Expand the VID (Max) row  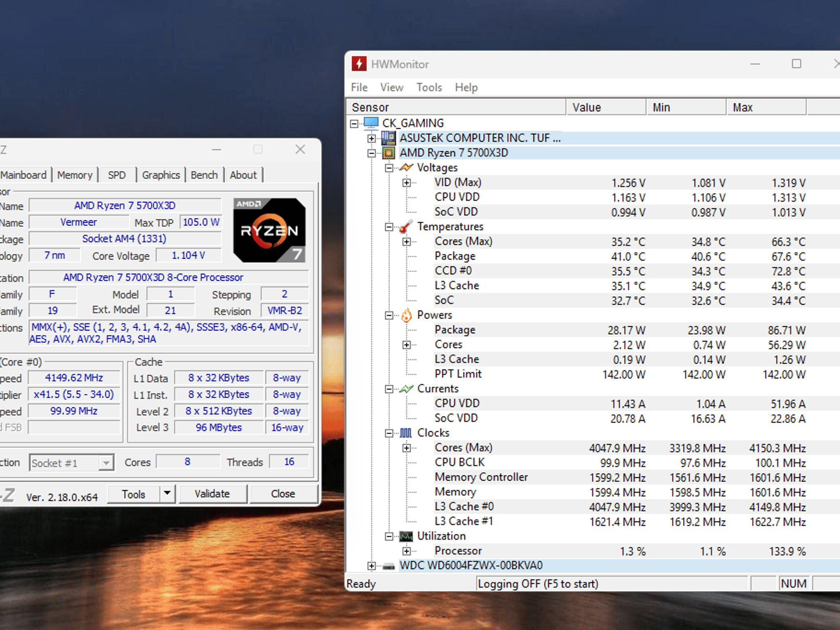point(406,183)
